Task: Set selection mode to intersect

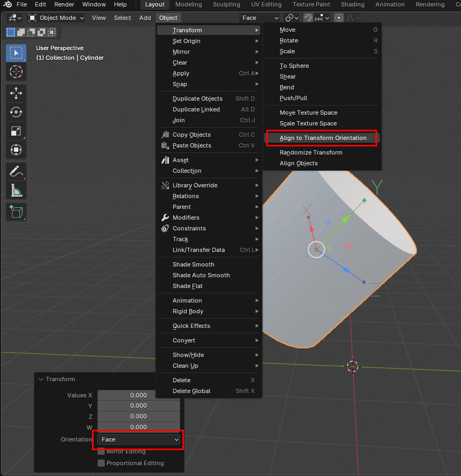Action: pos(52,32)
